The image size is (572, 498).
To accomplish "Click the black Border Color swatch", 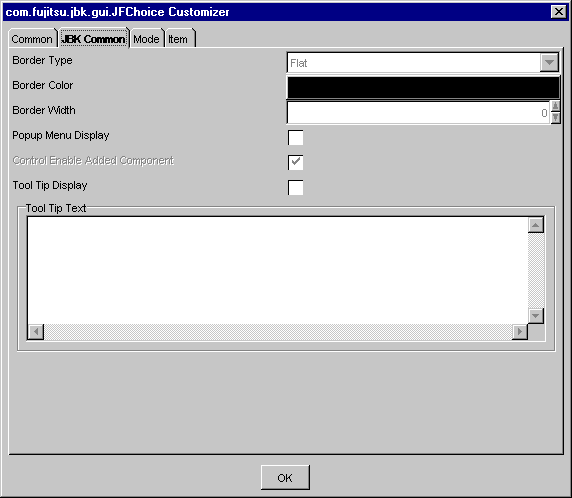I will click(x=424, y=88).
